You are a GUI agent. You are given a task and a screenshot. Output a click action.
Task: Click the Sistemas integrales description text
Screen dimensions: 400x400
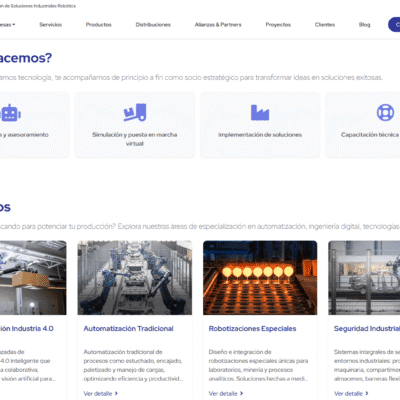367,365
